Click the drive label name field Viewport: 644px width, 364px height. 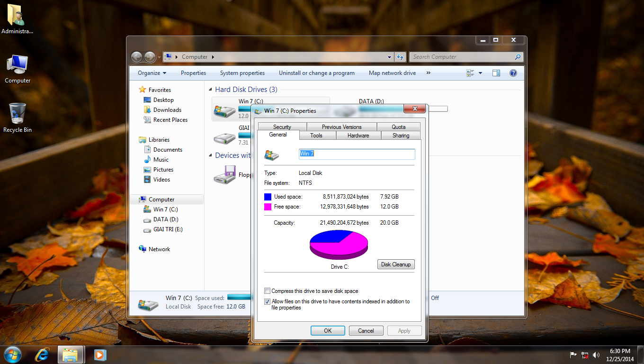point(357,154)
